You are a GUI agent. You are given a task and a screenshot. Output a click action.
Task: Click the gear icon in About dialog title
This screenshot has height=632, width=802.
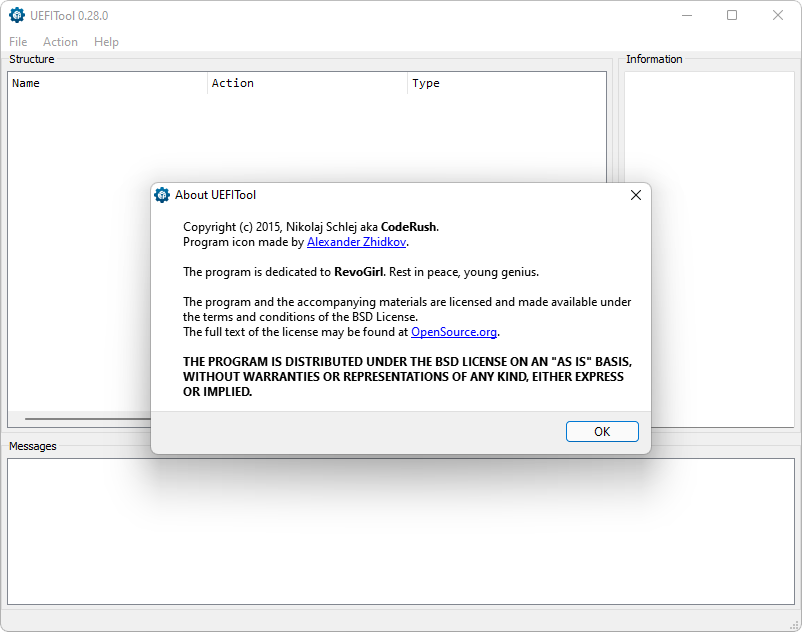[x=162, y=195]
